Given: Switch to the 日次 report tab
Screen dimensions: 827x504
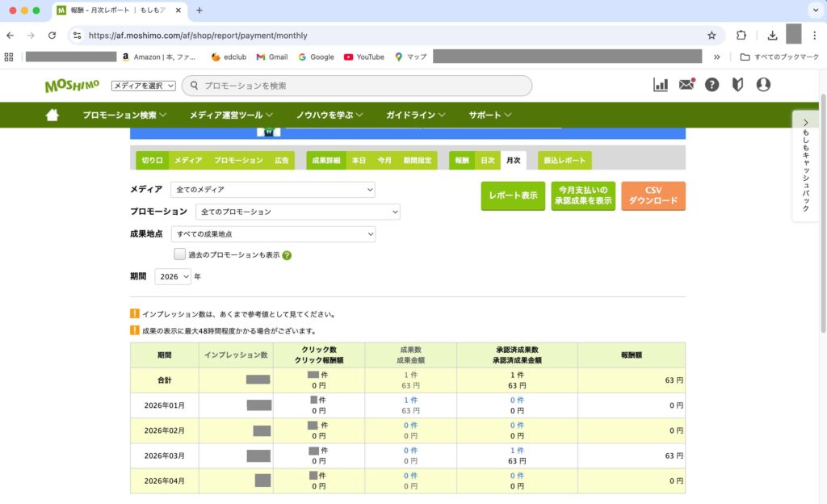Looking at the screenshot, I should pyautogui.click(x=487, y=161).
